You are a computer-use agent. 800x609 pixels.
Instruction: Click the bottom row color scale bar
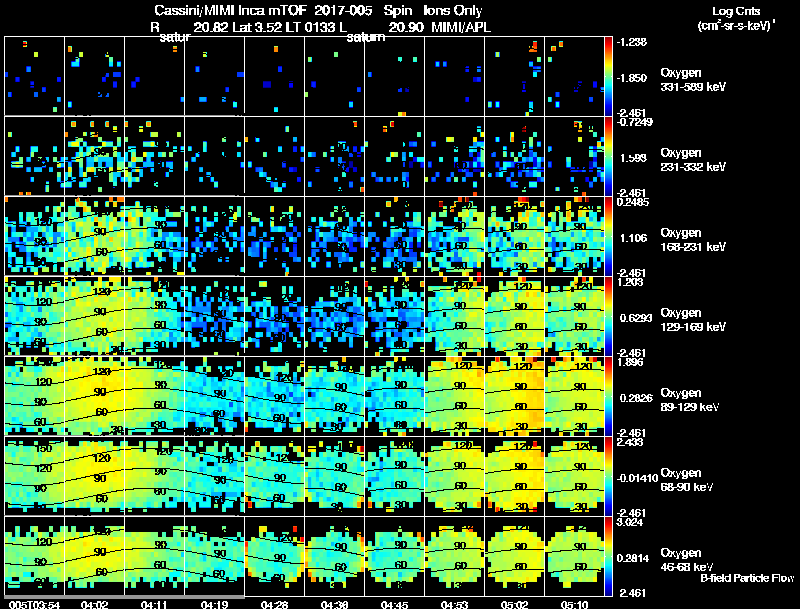[608, 556]
